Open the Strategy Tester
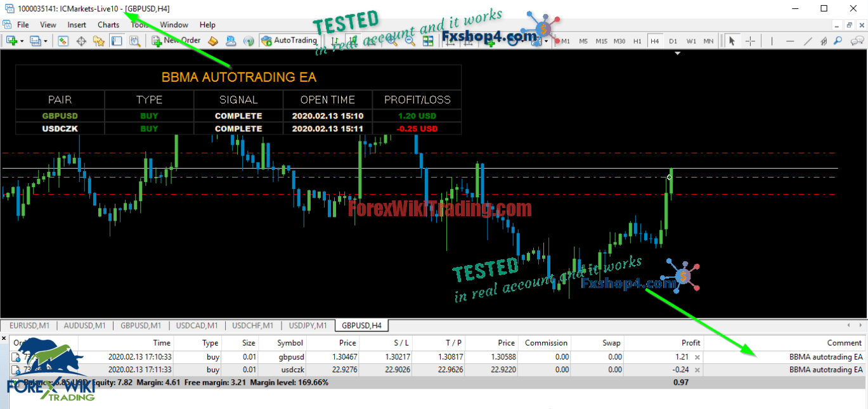 coord(134,41)
